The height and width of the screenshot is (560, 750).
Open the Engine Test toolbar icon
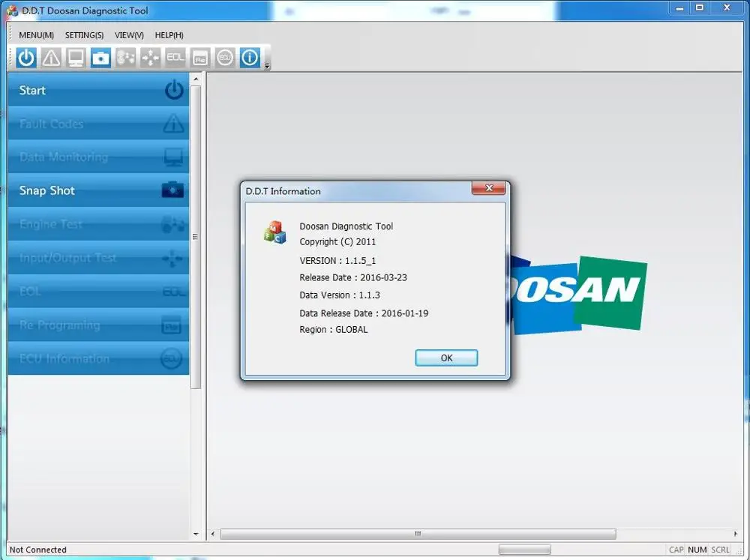(124, 57)
